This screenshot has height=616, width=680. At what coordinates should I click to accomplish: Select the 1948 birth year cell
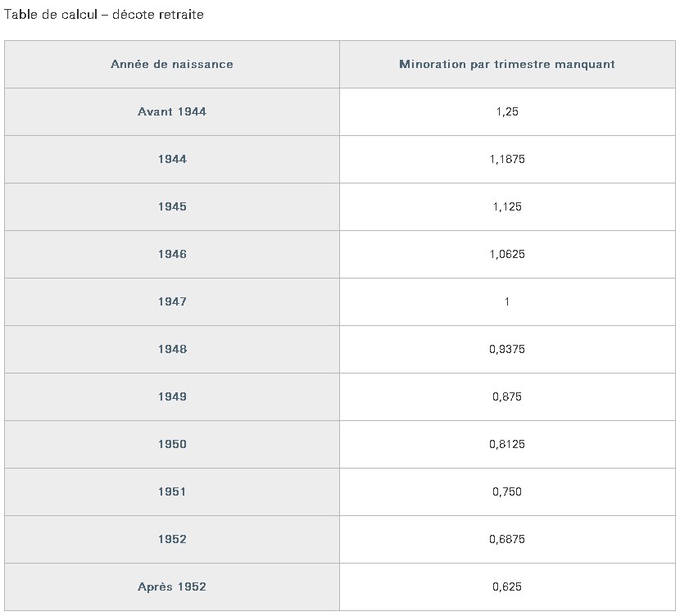click(172, 349)
